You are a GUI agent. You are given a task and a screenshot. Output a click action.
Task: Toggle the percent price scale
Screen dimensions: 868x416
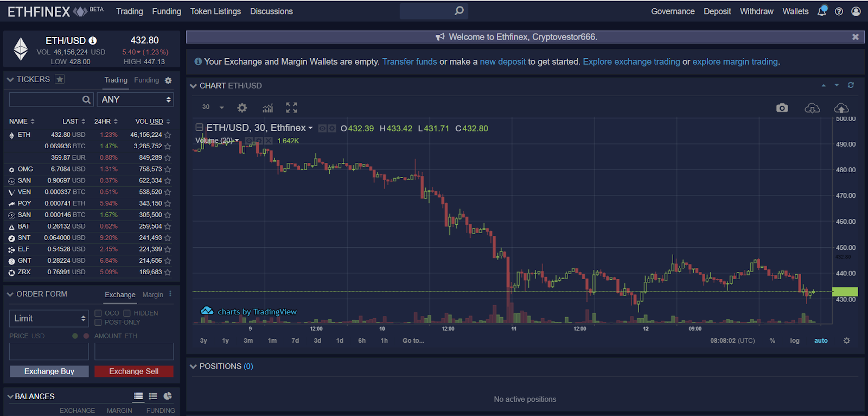772,341
